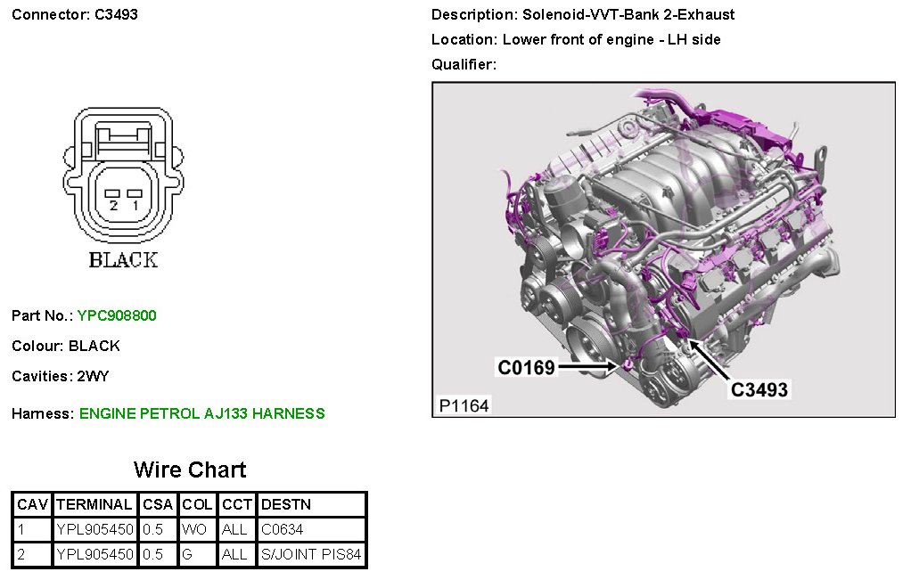Click destination C0634 in wire chart
The image size is (911, 588).
point(282,529)
